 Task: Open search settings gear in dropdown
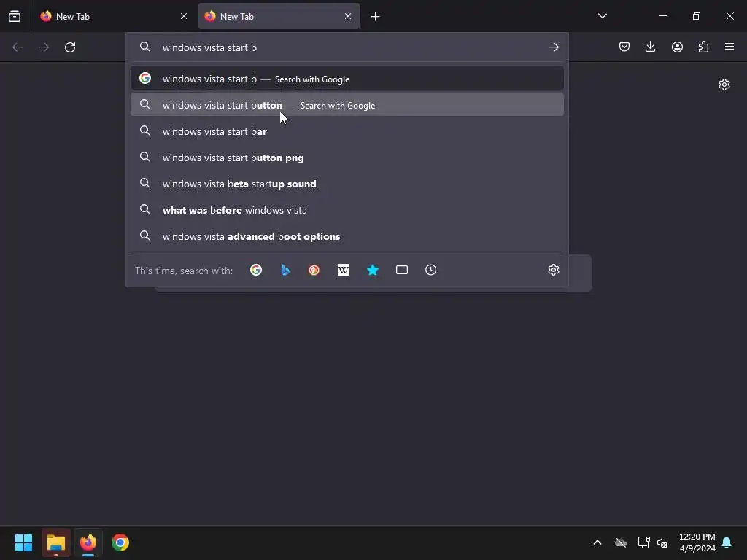pos(553,270)
